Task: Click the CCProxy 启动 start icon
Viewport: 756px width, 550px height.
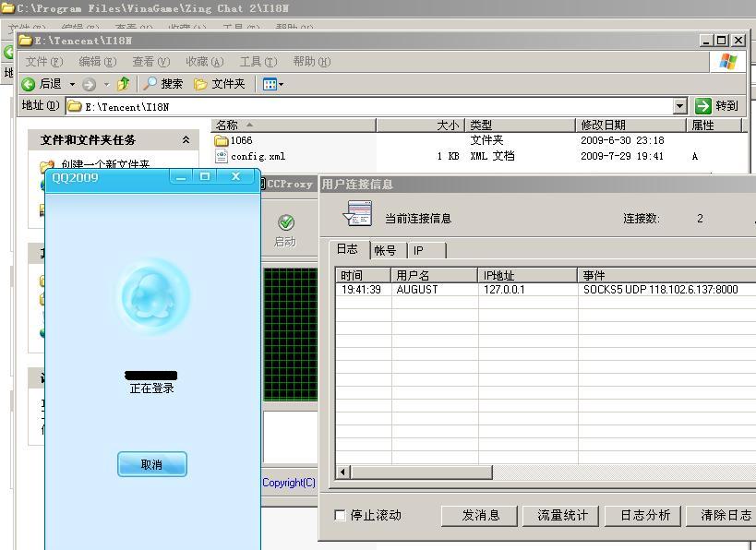Action: click(286, 222)
